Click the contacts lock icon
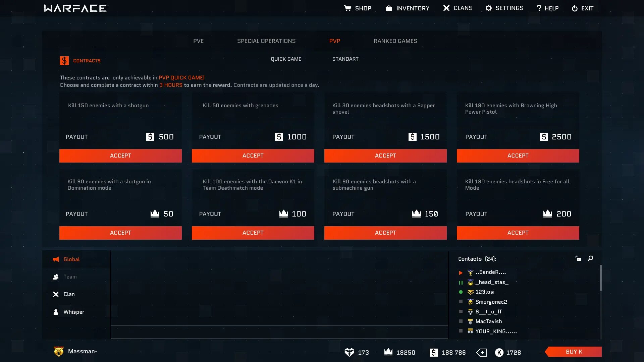The height and width of the screenshot is (362, 644). (x=578, y=258)
